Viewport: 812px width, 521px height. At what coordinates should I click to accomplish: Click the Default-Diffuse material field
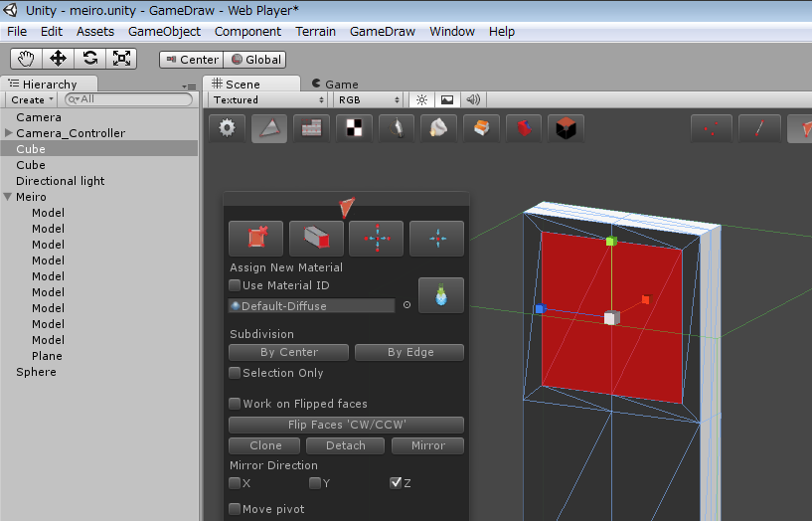click(x=312, y=305)
